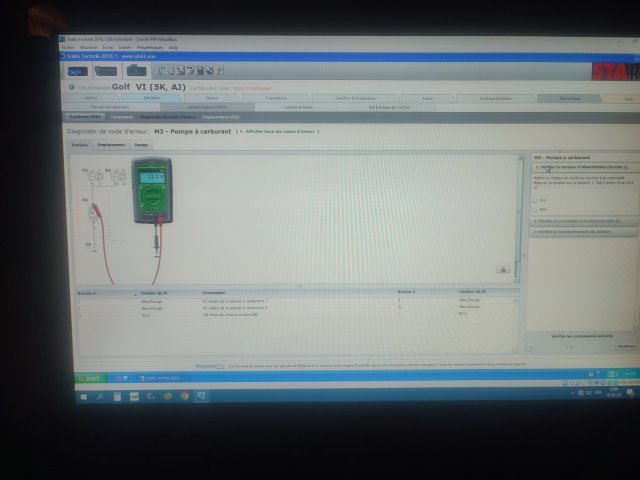
Task: Click the diagram panel vertical scrollbar
Action: click(x=519, y=218)
